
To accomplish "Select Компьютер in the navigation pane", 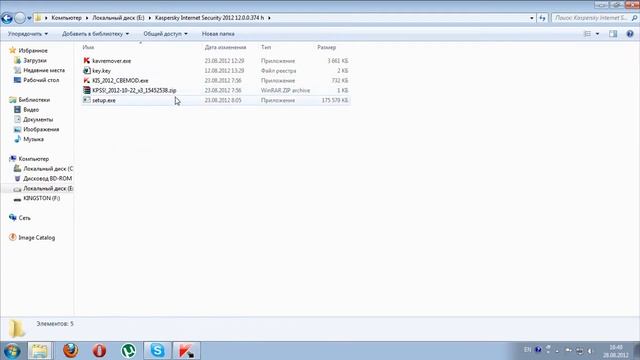I will (33, 159).
